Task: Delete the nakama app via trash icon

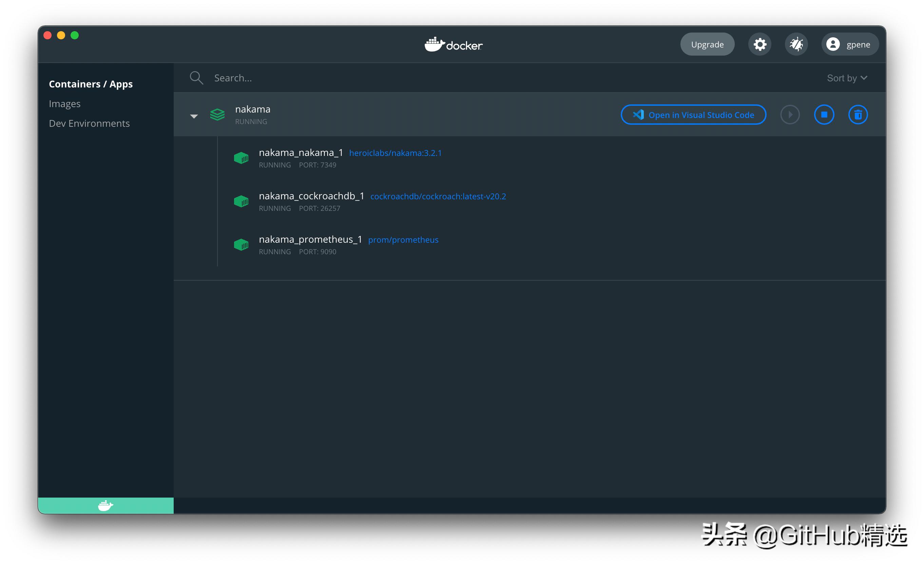Action: (x=858, y=115)
